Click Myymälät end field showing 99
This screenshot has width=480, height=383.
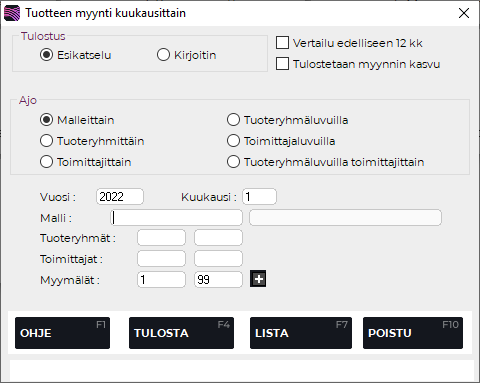[218, 279]
